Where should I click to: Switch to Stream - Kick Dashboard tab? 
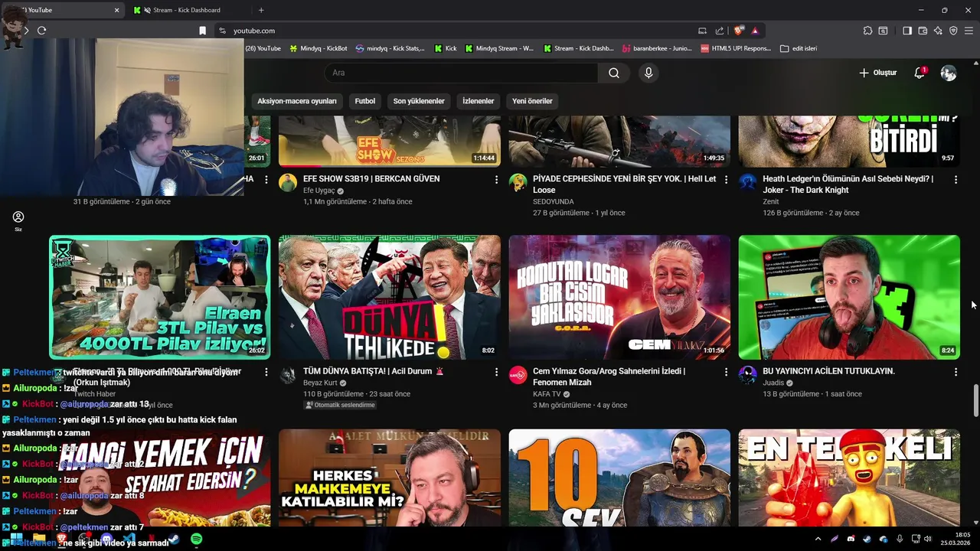(188, 10)
